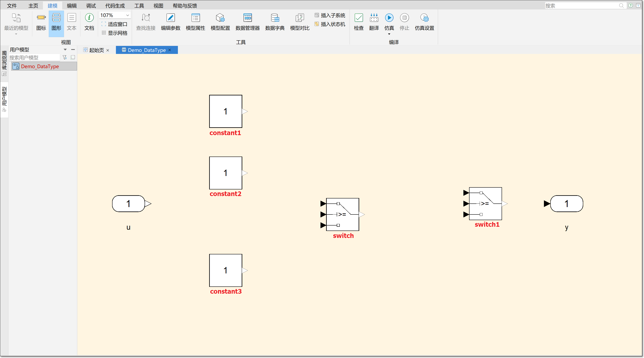Switch to the 主页 ribbon tab
644x358 pixels.
[x=33, y=5]
